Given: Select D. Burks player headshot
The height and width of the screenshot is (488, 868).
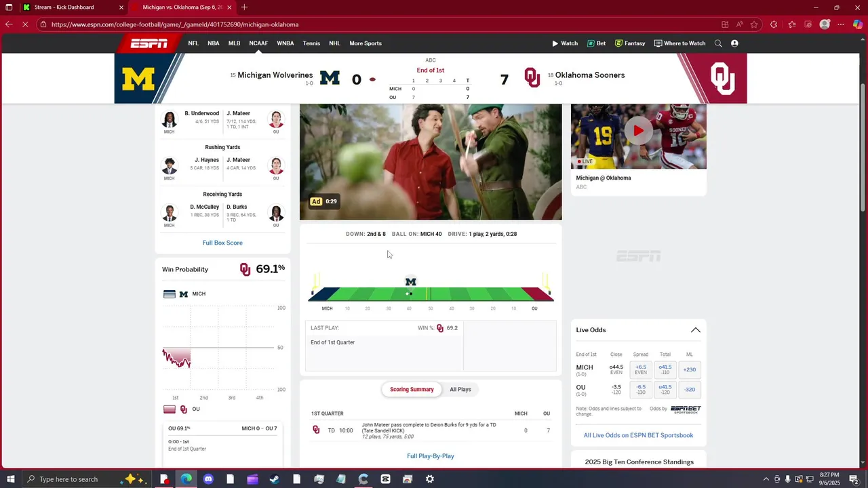Looking at the screenshot, I should click(x=276, y=213).
